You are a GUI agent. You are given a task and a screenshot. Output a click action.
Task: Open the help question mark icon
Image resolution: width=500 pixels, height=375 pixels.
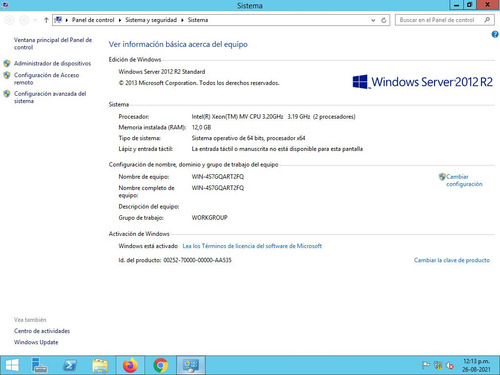[495, 34]
